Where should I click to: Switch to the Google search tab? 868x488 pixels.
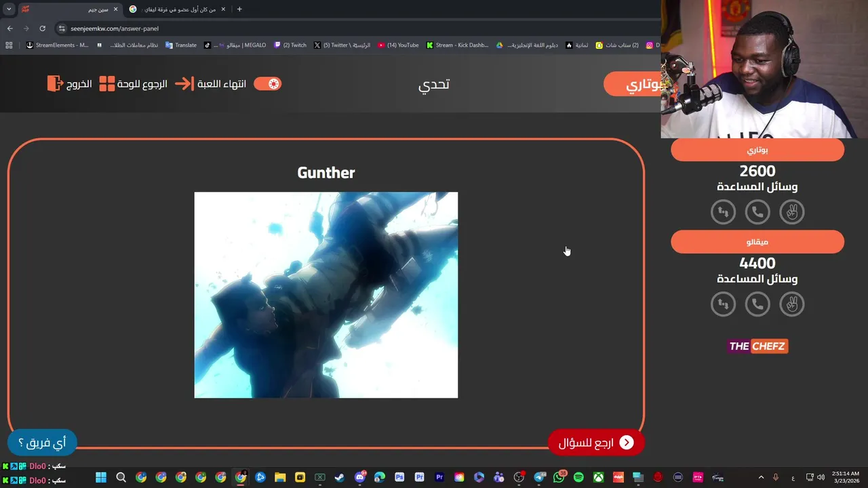tap(178, 9)
